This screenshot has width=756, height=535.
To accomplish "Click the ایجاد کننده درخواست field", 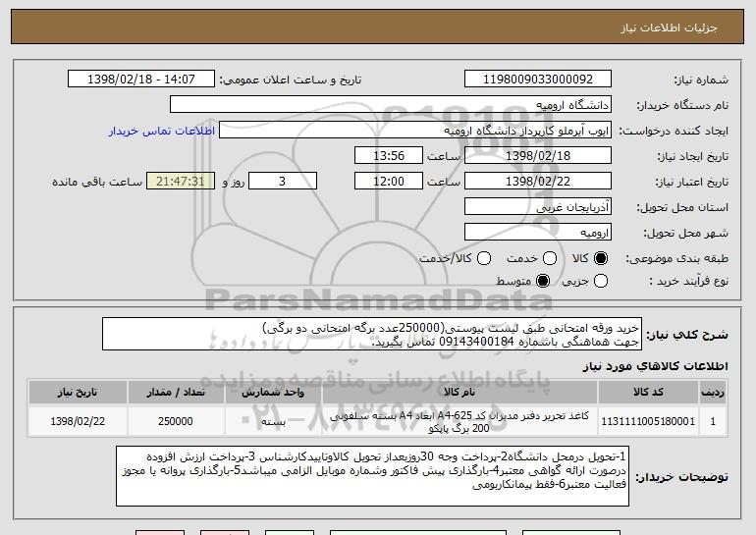I will click(x=415, y=131).
